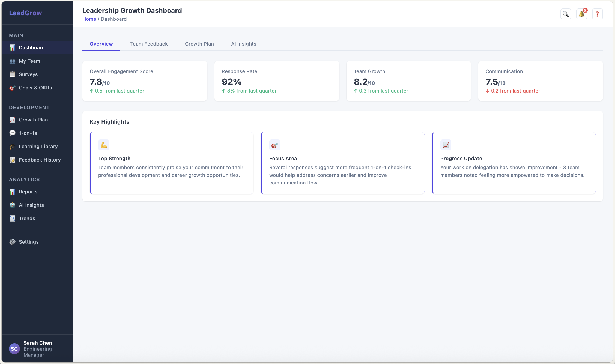
Task: Click the Top Strength flexed arm icon
Action: 104,145
